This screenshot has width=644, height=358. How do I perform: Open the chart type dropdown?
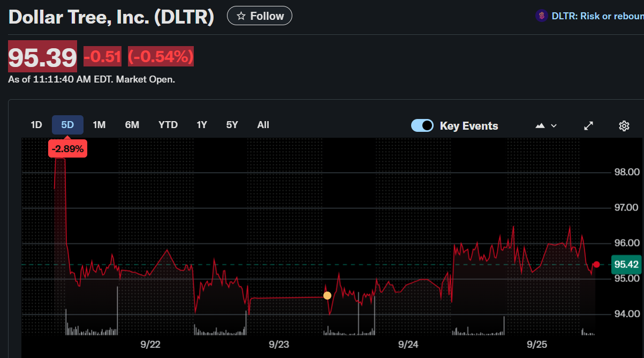click(546, 125)
